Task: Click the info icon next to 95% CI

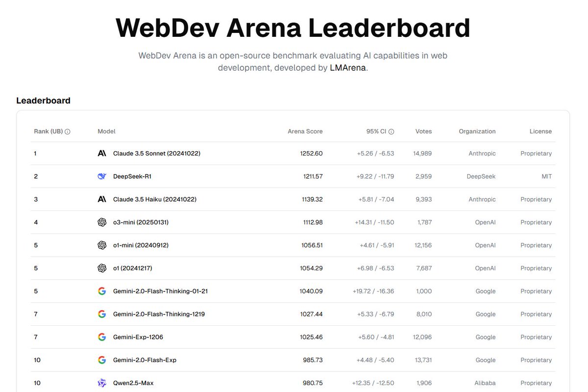Action: [x=392, y=131]
